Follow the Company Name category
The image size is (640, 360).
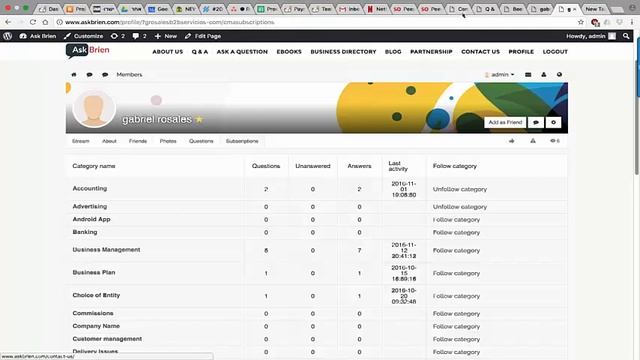click(x=456, y=327)
